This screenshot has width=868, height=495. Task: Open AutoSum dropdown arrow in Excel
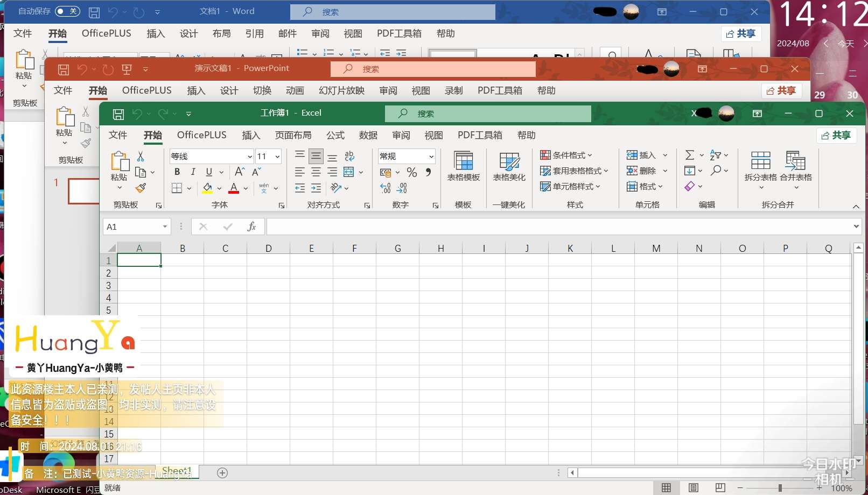click(x=702, y=155)
